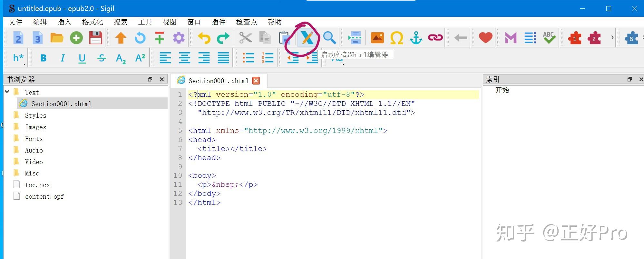Open the Metadata editor M icon
The width and height of the screenshot is (644, 259).
click(511, 38)
